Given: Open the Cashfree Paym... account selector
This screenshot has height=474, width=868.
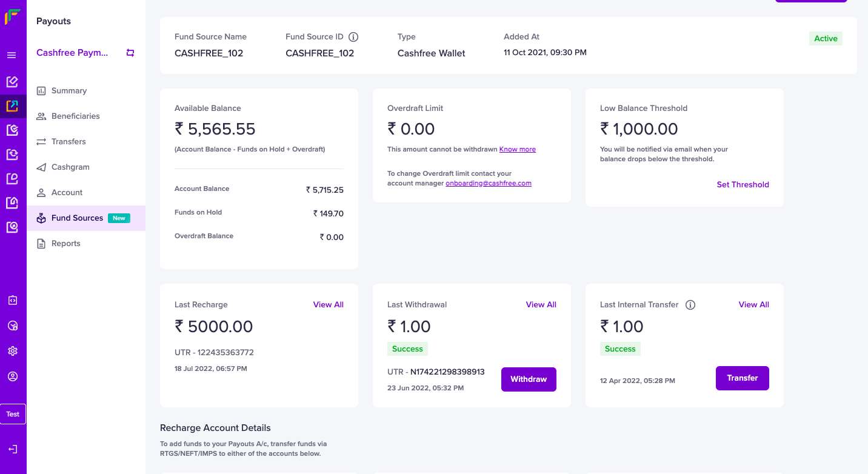Looking at the screenshot, I should point(73,53).
